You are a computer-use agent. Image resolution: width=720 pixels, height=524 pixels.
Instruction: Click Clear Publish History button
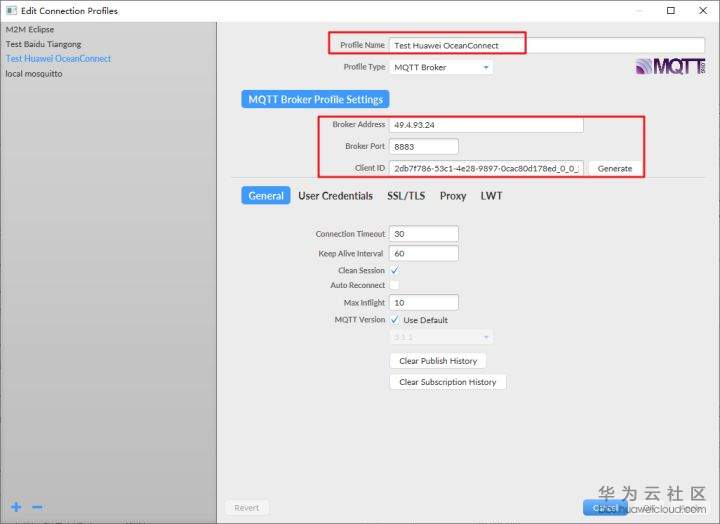[438, 361]
